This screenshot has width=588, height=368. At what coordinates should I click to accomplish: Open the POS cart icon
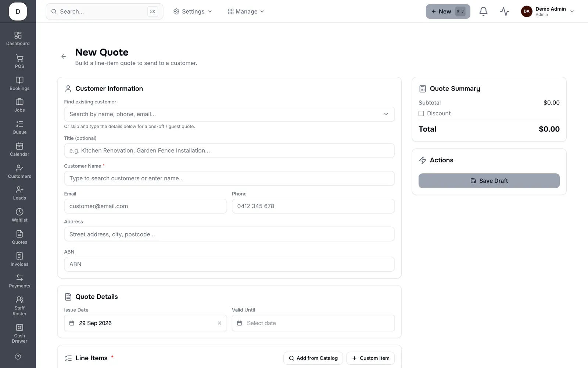19,58
